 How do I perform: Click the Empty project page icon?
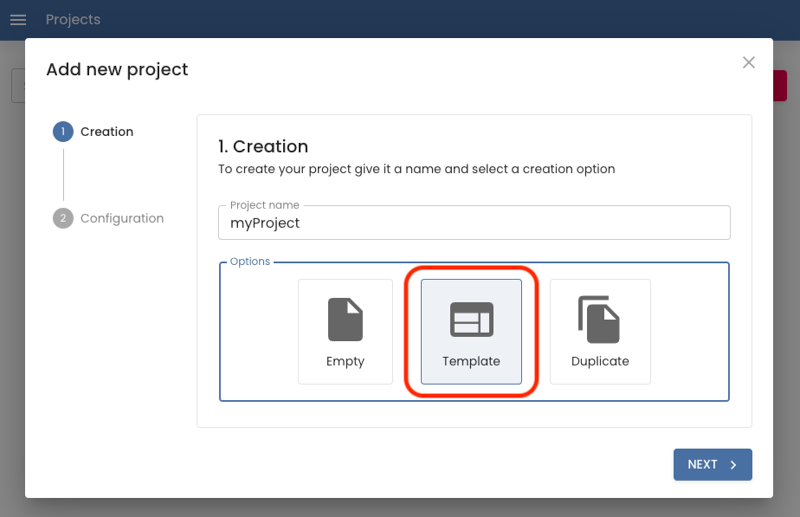345,320
